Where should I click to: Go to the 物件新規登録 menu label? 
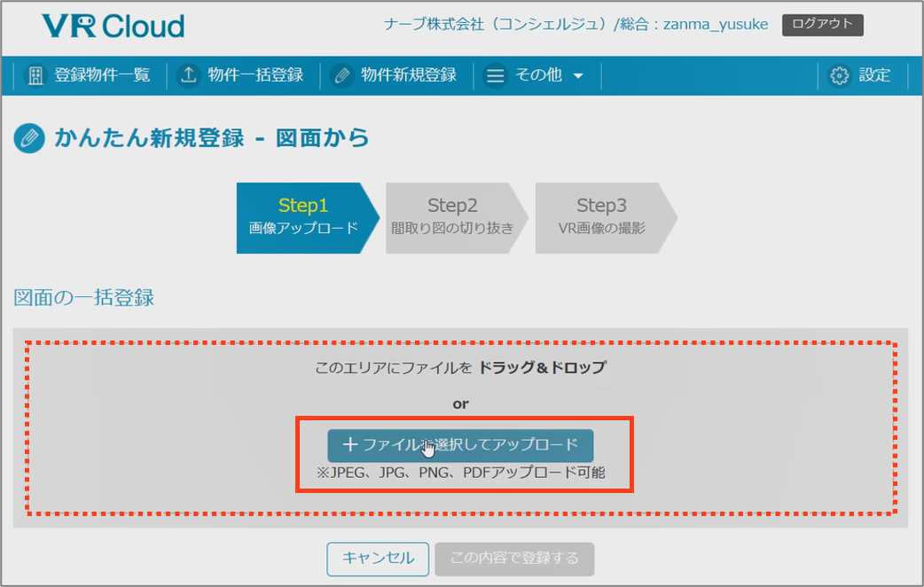[409, 75]
